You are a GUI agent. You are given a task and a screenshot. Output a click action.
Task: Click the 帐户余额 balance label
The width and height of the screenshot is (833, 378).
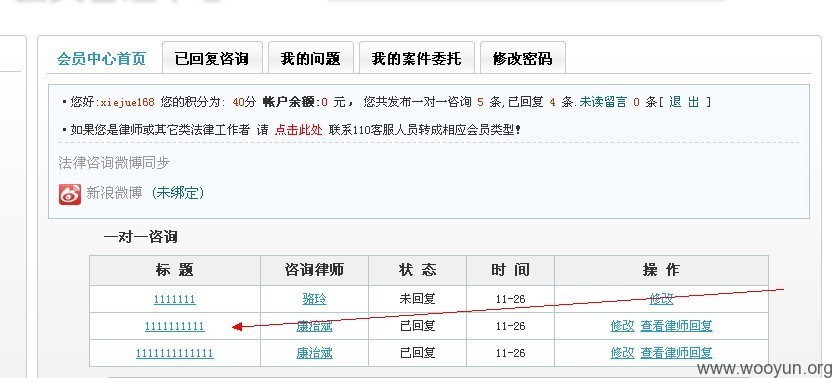288,102
